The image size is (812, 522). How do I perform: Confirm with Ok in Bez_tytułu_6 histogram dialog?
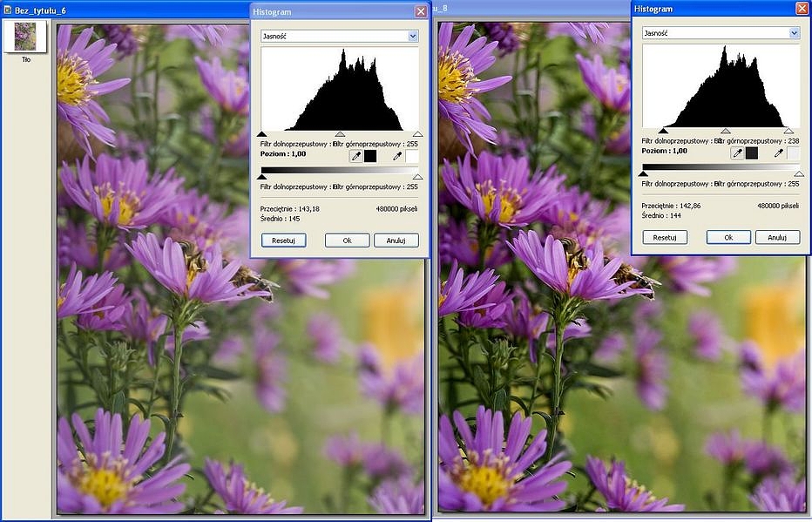click(x=347, y=241)
